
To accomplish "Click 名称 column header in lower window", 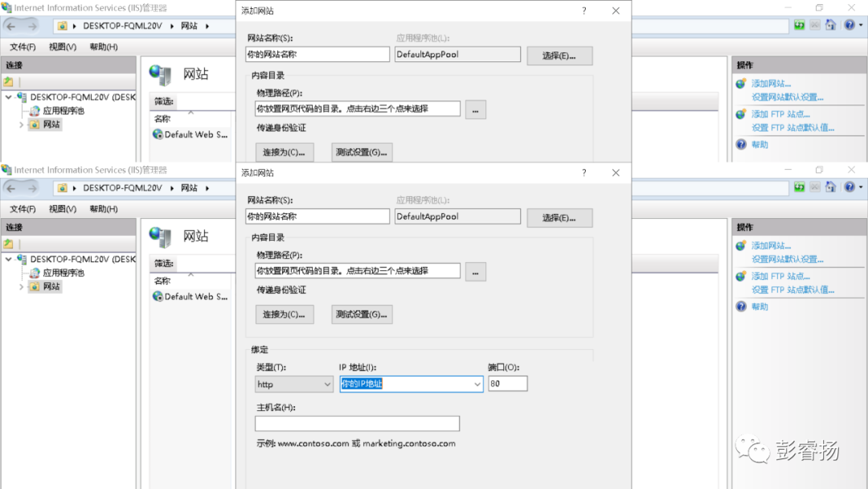I will point(162,281).
